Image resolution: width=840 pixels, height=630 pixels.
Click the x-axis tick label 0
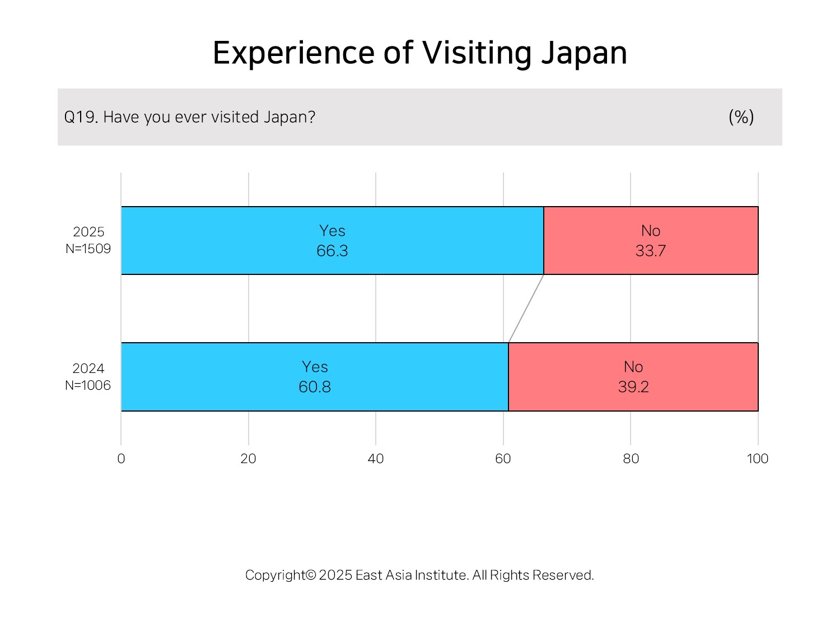click(121, 459)
